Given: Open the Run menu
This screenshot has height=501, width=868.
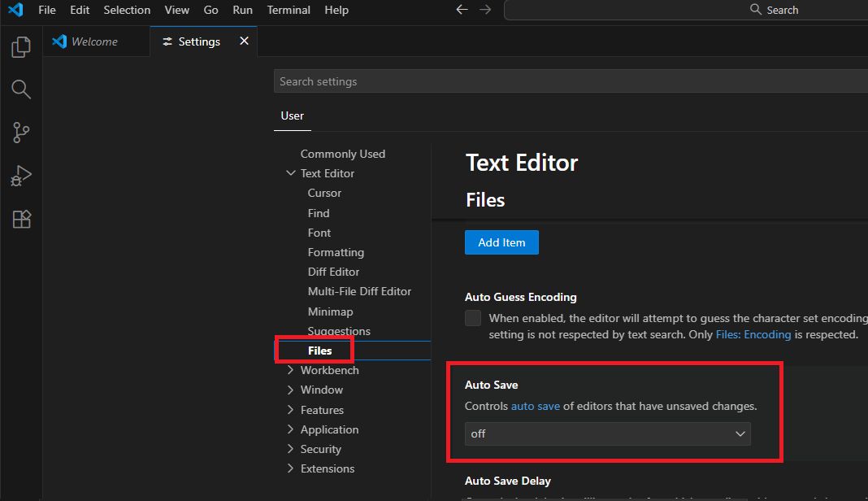Looking at the screenshot, I should click(x=242, y=10).
